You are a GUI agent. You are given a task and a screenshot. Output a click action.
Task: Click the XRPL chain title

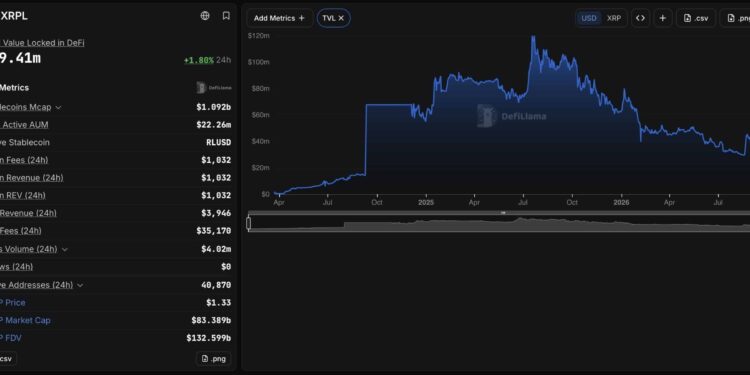click(x=14, y=16)
